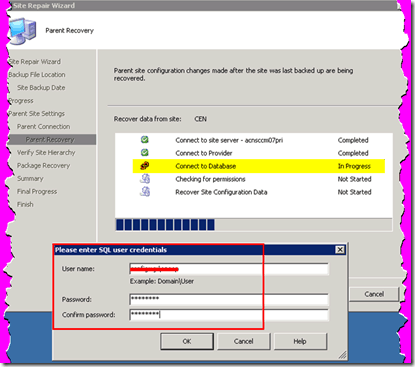Click 'Example: Domain\User' hint text
The height and width of the screenshot is (367, 415).
point(162,281)
